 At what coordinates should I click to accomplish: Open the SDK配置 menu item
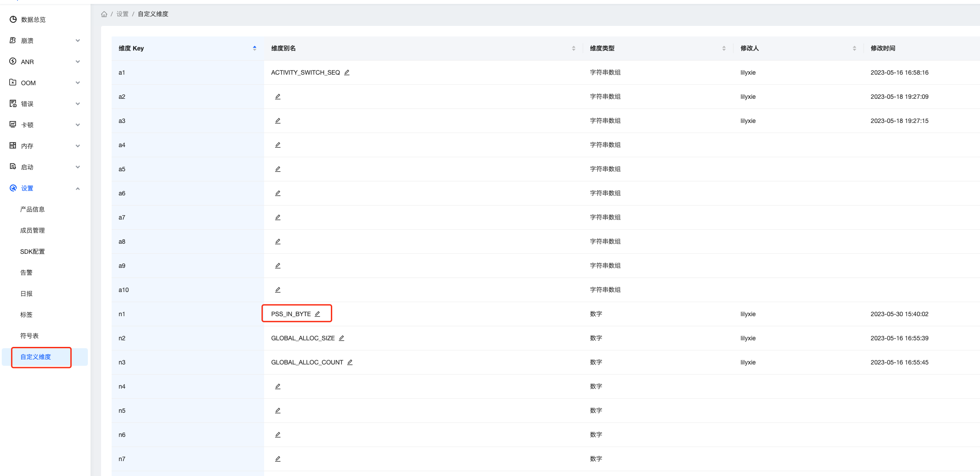[x=33, y=252]
